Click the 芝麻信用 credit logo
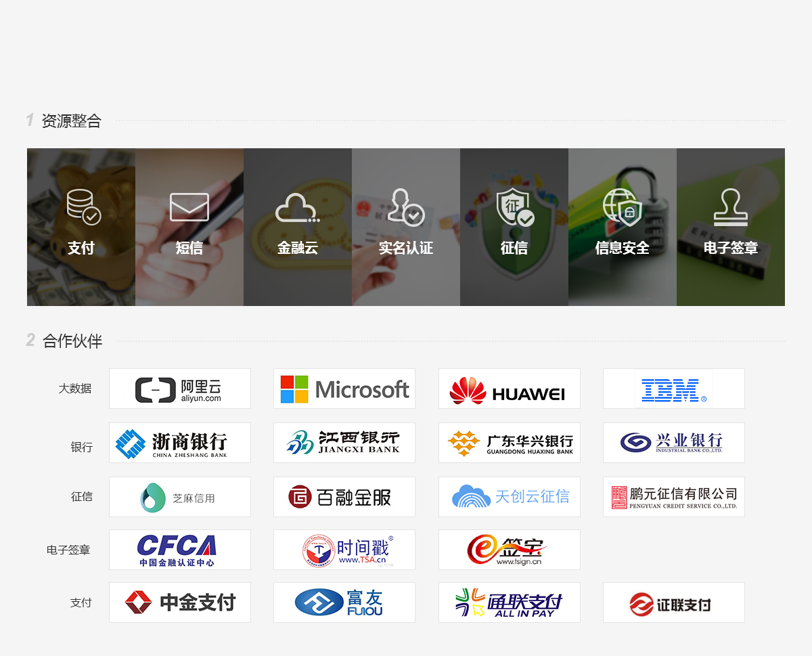Viewport: 812px width, 656px height. point(180,497)
